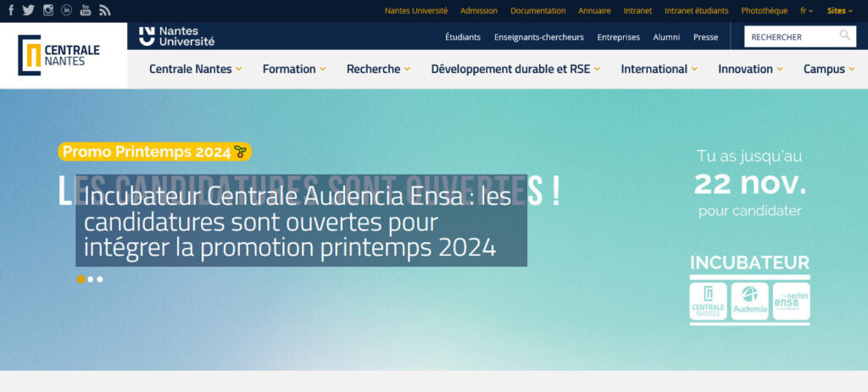Open the Documentation link
Viewport: 868px width, 392px height.
pyautogui.click(x=538, y=10)
